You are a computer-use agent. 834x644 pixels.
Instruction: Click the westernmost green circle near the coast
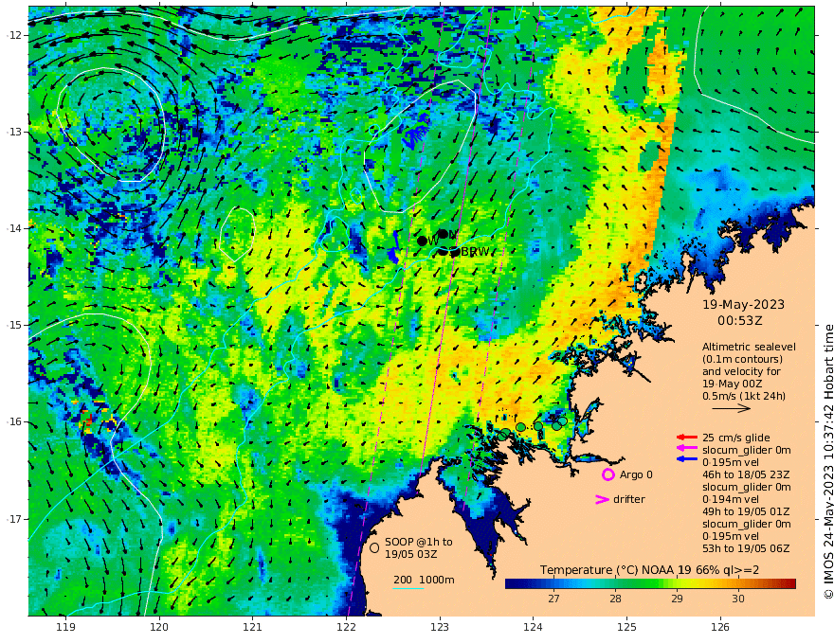(x=503, y=435)
